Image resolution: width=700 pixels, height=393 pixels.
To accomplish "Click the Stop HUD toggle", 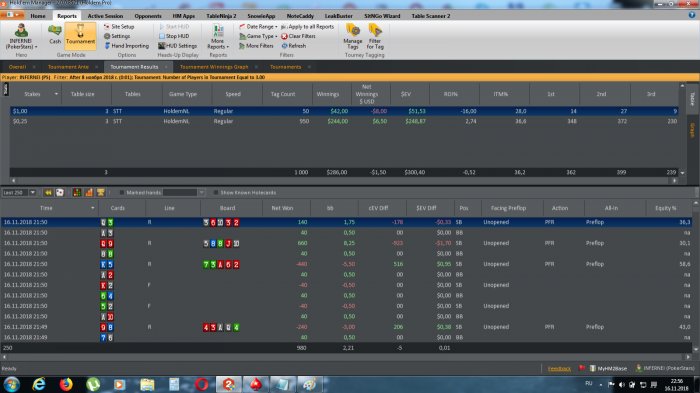I will click(174, 36).
